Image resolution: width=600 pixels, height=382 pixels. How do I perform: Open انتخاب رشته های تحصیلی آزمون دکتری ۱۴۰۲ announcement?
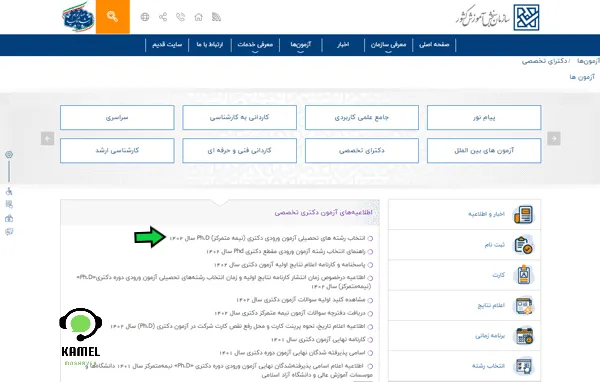pyautogui.click(x=267, y=238)
